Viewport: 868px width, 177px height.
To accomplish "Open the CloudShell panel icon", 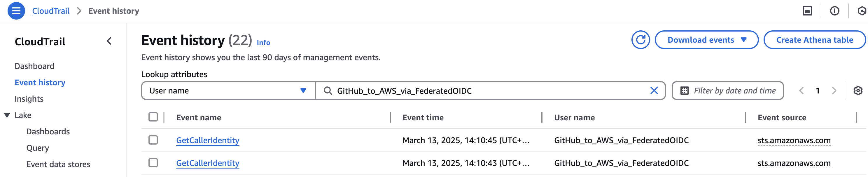I will 807,11.
